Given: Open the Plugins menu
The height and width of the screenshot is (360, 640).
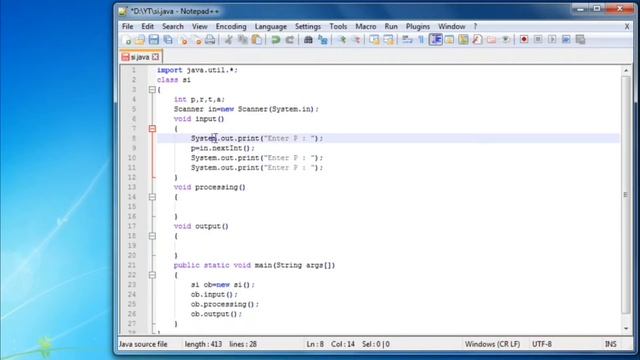Looking at the screenshot, I should (418, 27).
